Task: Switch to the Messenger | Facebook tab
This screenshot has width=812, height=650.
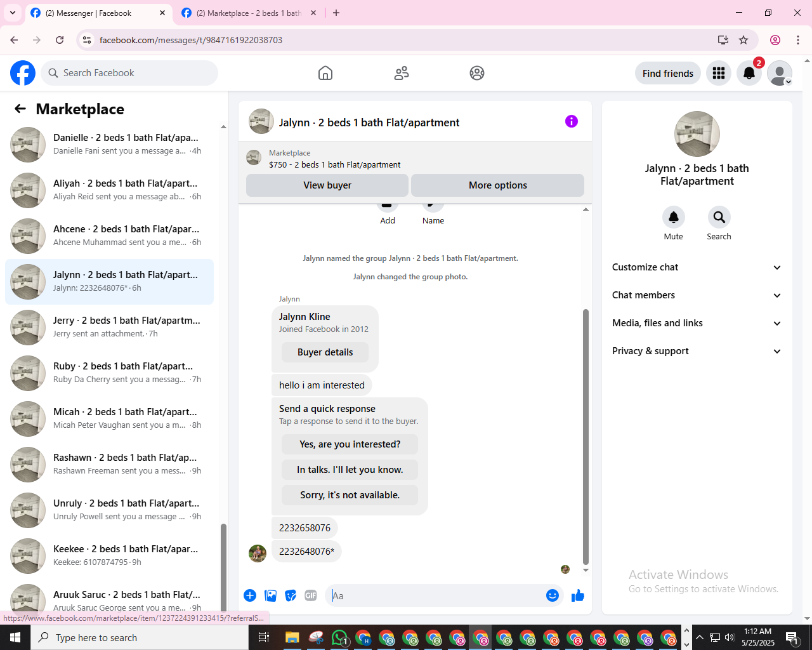Action: coord(98,13)
